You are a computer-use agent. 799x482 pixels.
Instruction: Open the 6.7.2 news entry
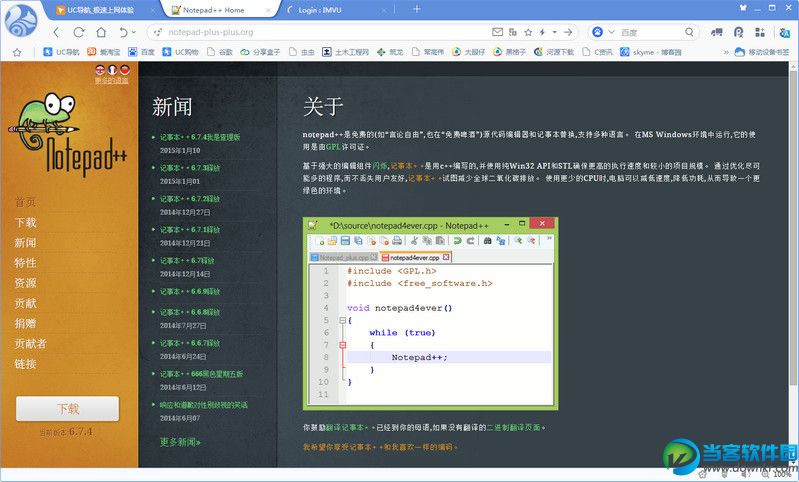pyautogui.click(x=190, y=199)
